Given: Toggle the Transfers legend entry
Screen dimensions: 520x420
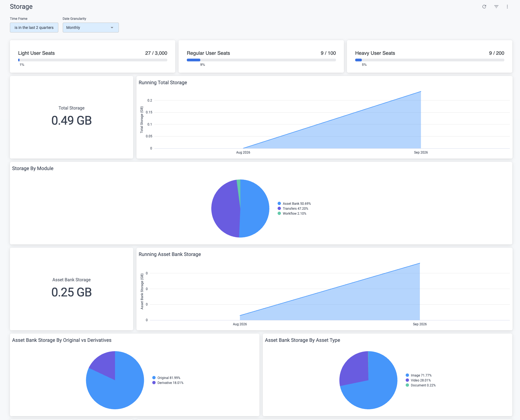Looking at the screenshot, I should click(293, 209).
